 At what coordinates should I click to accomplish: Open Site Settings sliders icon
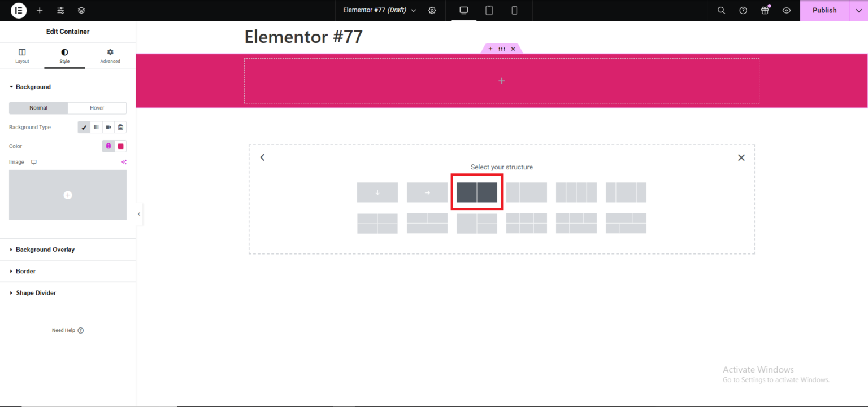[60, 10]
